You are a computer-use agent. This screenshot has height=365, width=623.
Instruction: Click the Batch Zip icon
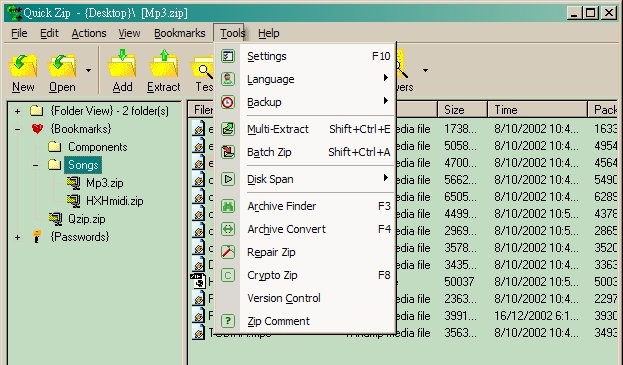[x=228, y=152]
